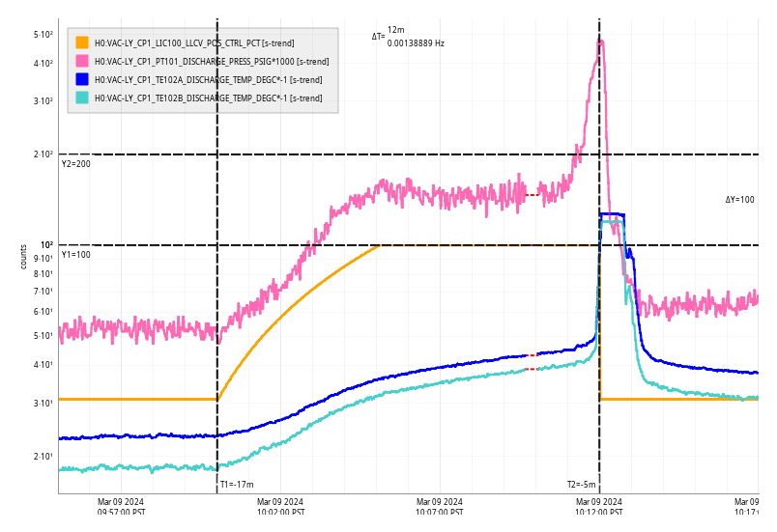Image resolution: width=777 pixels, height=532 pixels.
Task: Click the 0.00138889 Hz frequency readout
Action: point(416,43)
